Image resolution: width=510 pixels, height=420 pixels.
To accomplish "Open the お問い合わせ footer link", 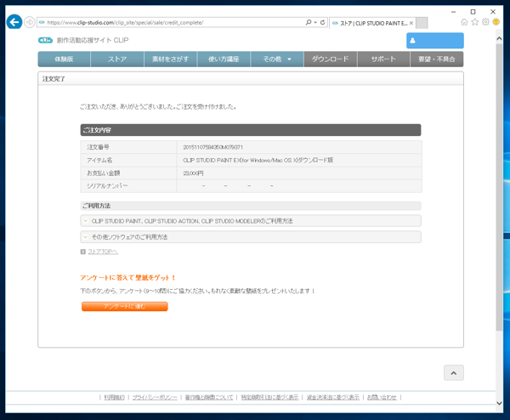I will 382,397.
